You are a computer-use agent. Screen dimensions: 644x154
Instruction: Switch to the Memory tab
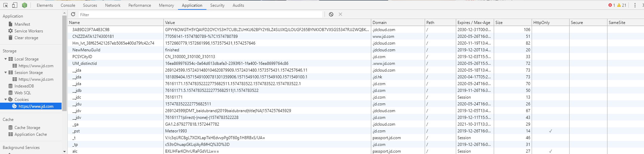pyautogui.click(x=166, y=5)
